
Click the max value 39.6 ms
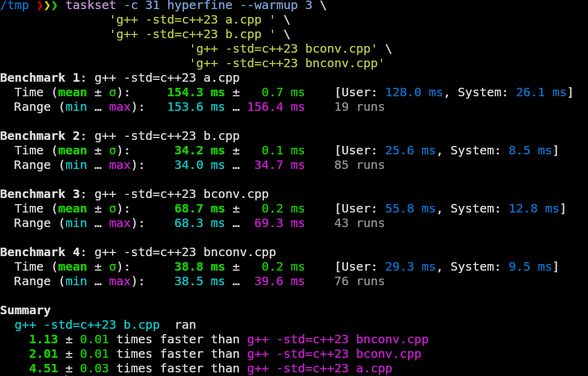pos(279,282)
